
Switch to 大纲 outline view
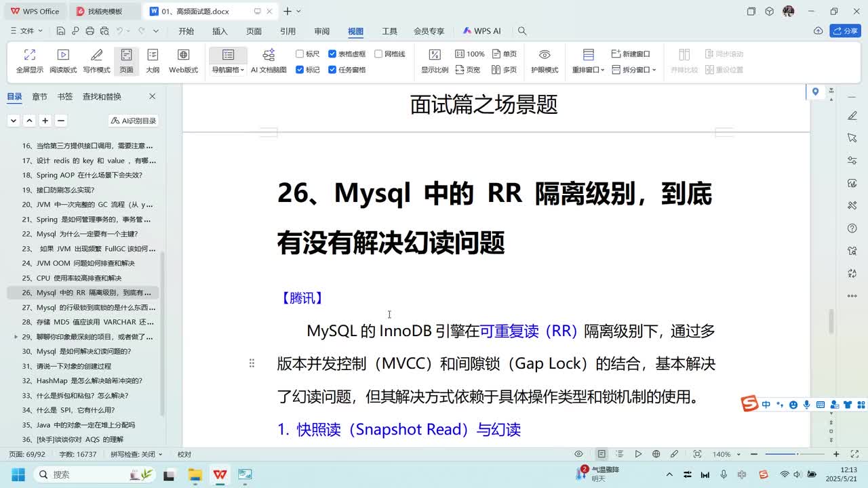click(153, 61)
